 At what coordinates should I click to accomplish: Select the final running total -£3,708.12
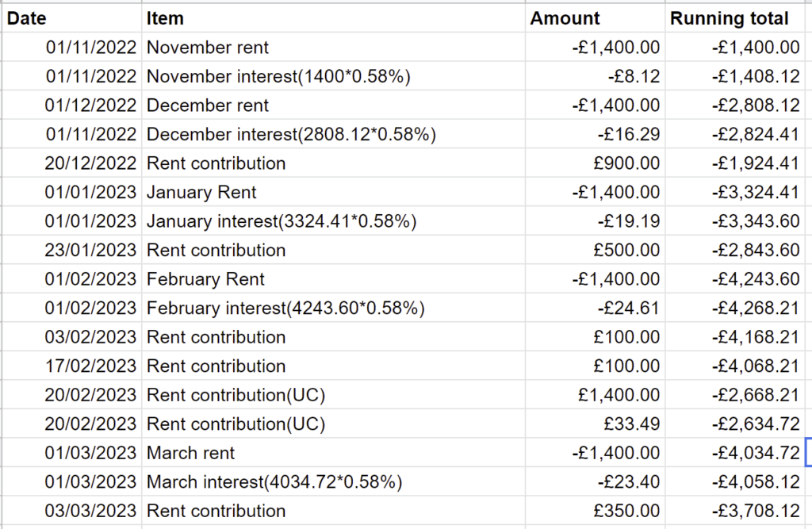(756, 512)
